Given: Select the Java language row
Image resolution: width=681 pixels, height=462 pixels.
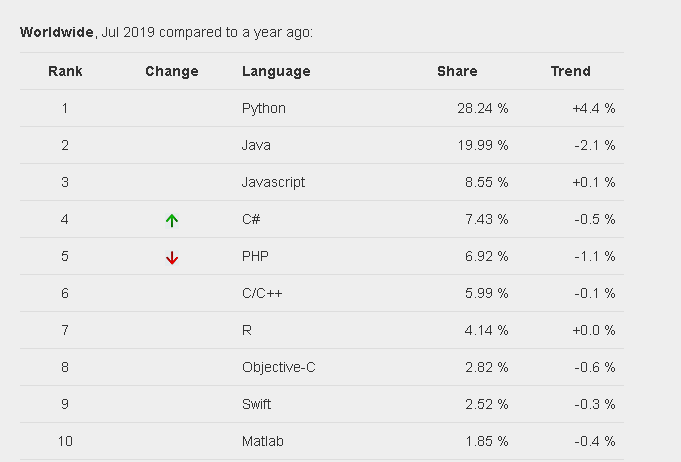Looking at the screenshot, I should 256,145.
